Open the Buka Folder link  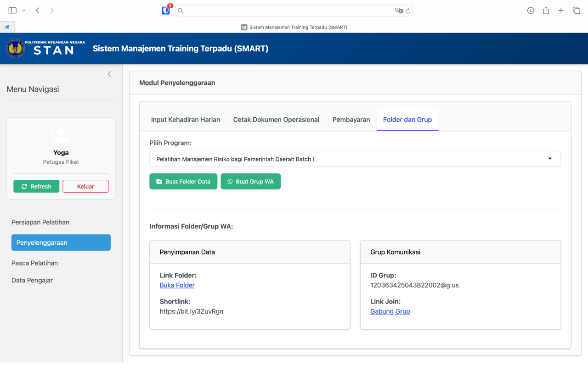(177, 285)
